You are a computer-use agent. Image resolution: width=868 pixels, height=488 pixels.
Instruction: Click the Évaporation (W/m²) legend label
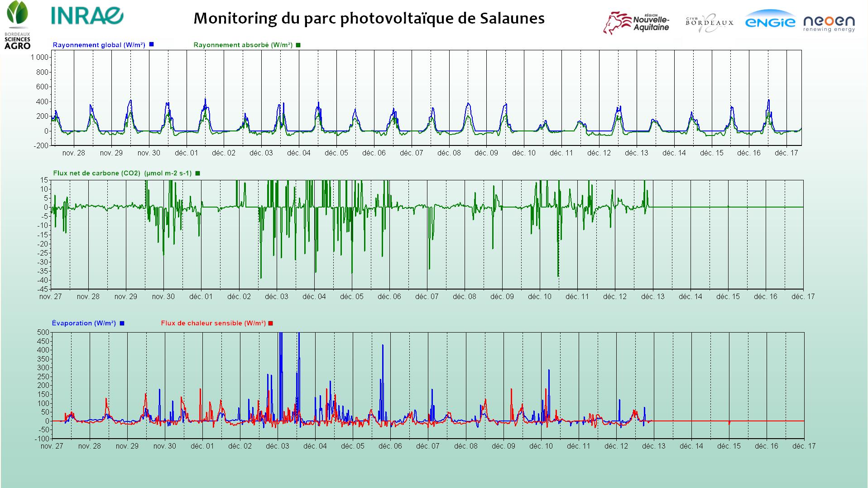[84, 323]
